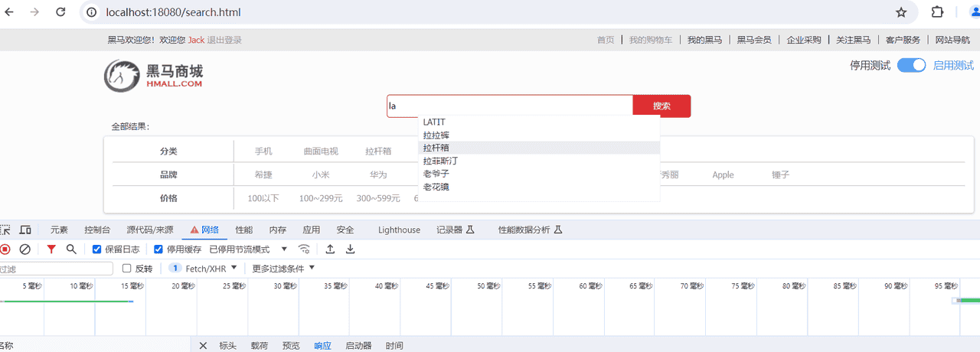Expand the 更多过滤条件 dropdown
The width and height of the screenshot is (980, 352).
click(x=283, y=269)
